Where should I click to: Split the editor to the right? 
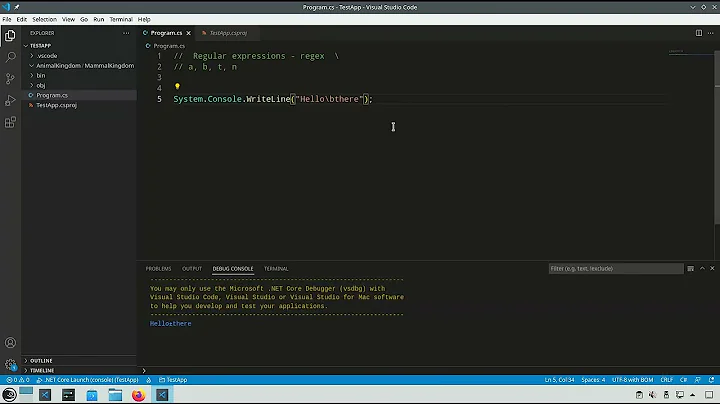click(698, 33)
